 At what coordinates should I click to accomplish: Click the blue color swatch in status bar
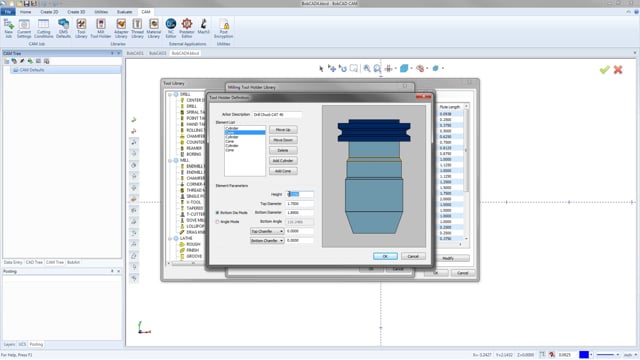click(x=584, y=355)
